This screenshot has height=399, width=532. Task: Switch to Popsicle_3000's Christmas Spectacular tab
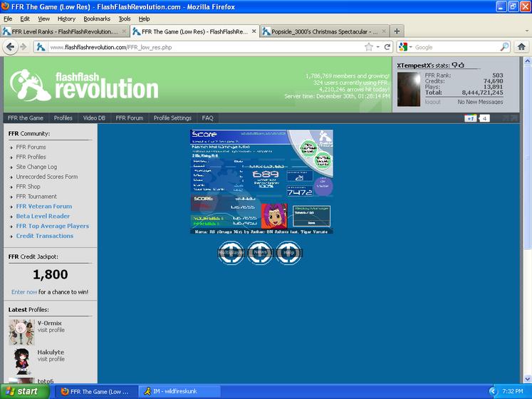(x=325, y=31)
